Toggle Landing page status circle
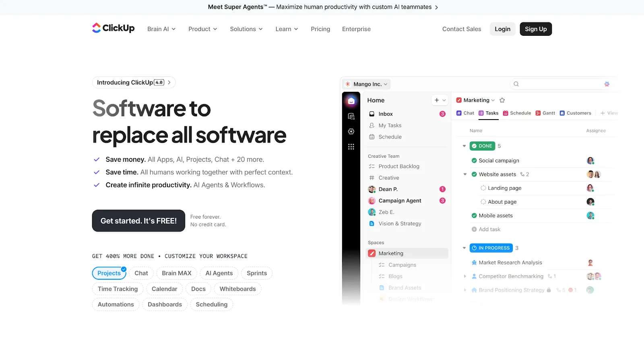 pos(483,188)
